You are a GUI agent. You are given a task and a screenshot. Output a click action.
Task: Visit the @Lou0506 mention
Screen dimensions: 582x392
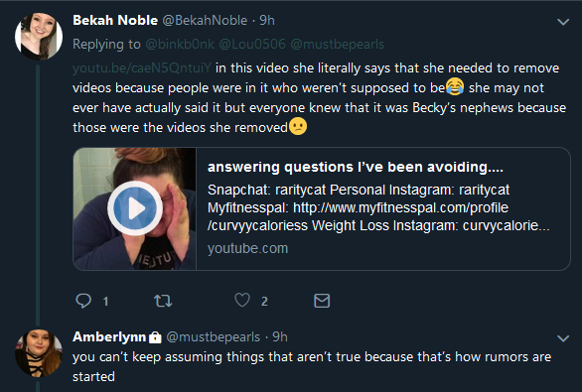tap(252, 44)
